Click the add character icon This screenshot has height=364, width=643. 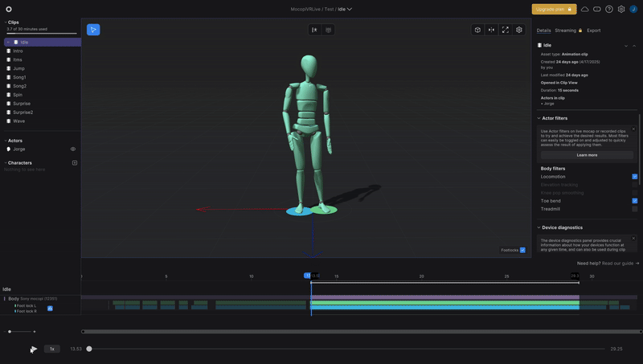75,162
